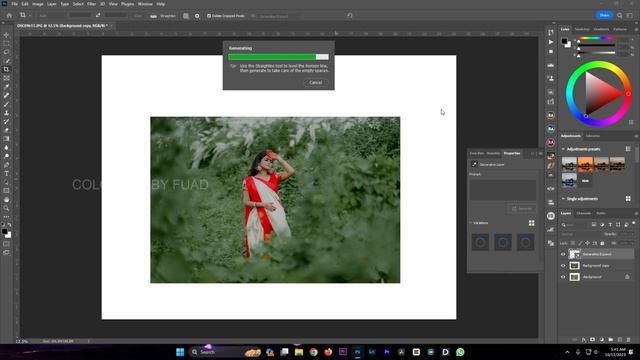Viewport: 640px width, 360px height.
Task: Open File Explorer from the taskbar
Action: [299, 352]
